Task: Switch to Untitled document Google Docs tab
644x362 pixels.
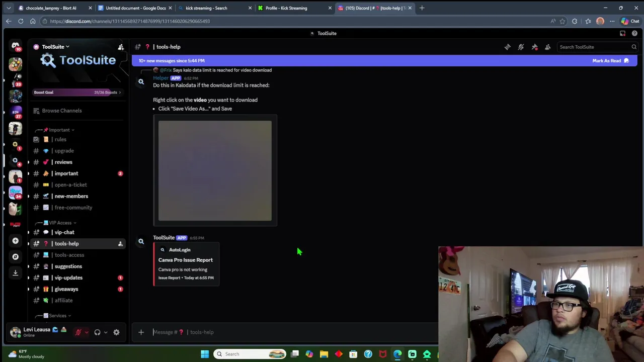Action: click(x=135, y=8)
